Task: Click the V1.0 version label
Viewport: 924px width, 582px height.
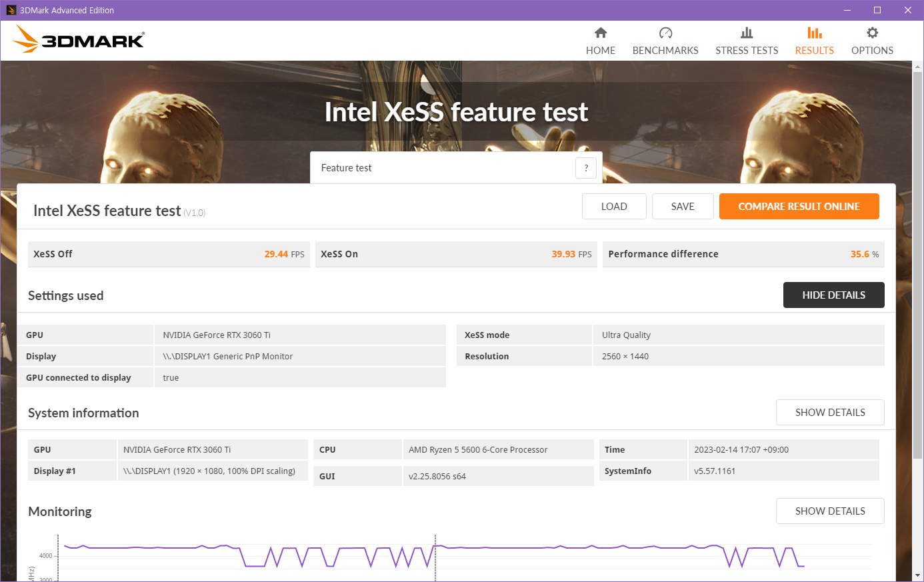Action: [195, 213]
